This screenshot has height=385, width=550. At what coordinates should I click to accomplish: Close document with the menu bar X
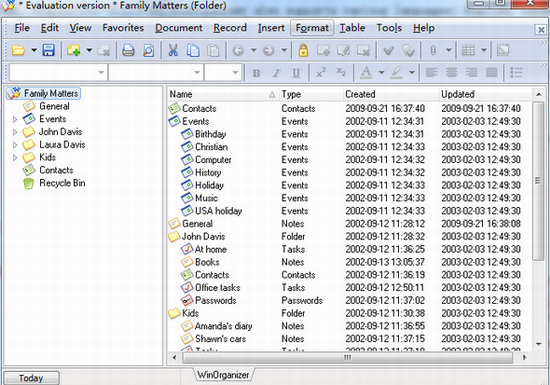pos(541,30)
